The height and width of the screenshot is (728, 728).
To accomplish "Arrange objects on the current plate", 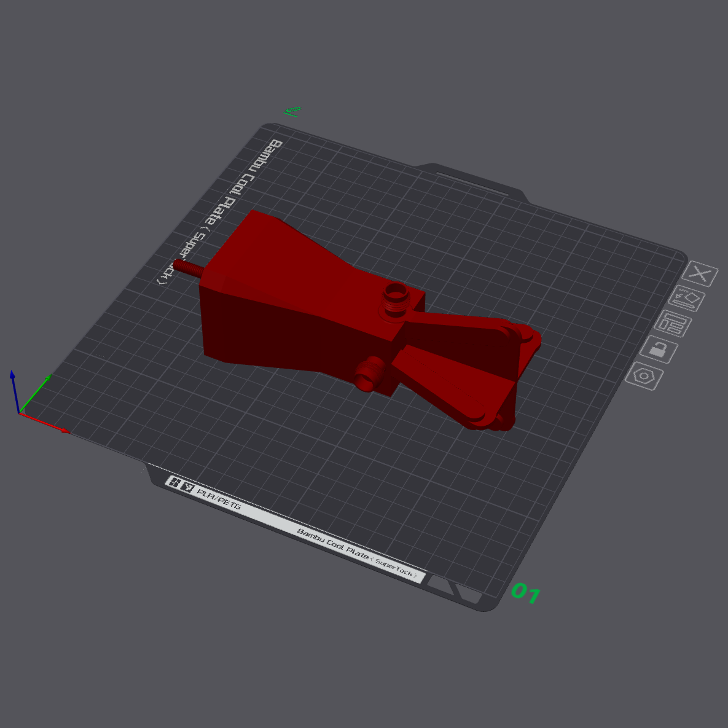I will point(672,324).
